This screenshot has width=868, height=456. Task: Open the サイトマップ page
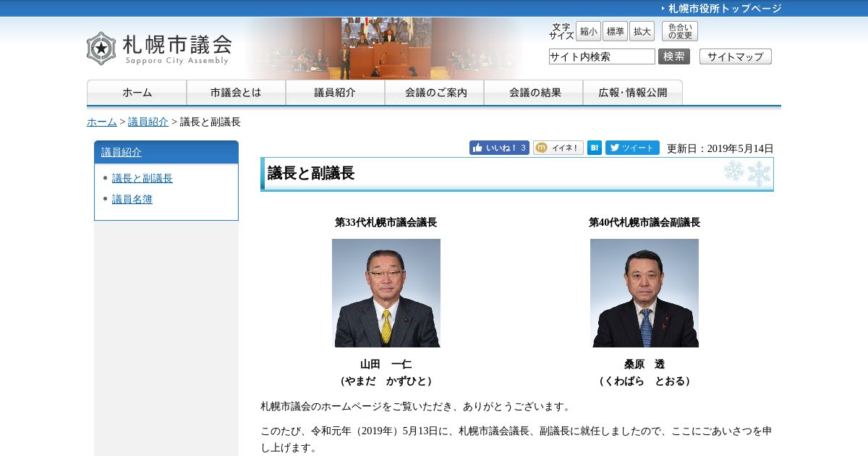click(736, 56)
